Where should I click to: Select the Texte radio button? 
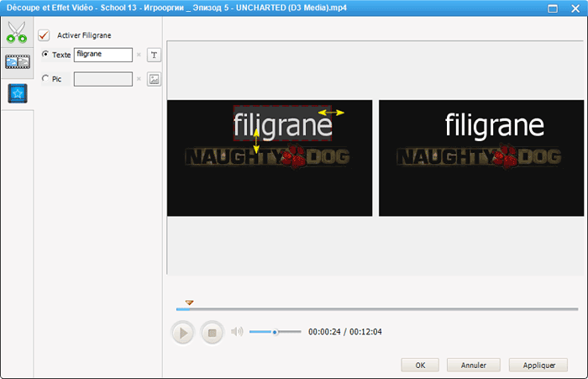[x=45, y=54]
